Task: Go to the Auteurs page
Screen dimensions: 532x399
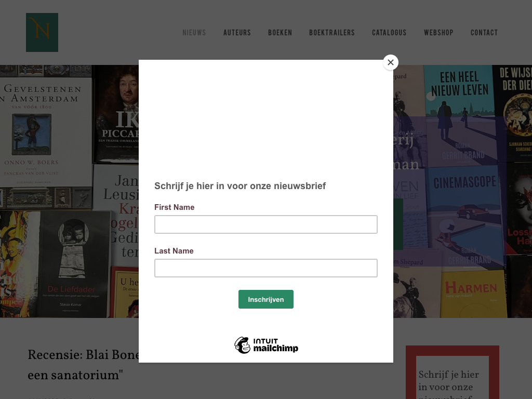Action: (237, 33)
